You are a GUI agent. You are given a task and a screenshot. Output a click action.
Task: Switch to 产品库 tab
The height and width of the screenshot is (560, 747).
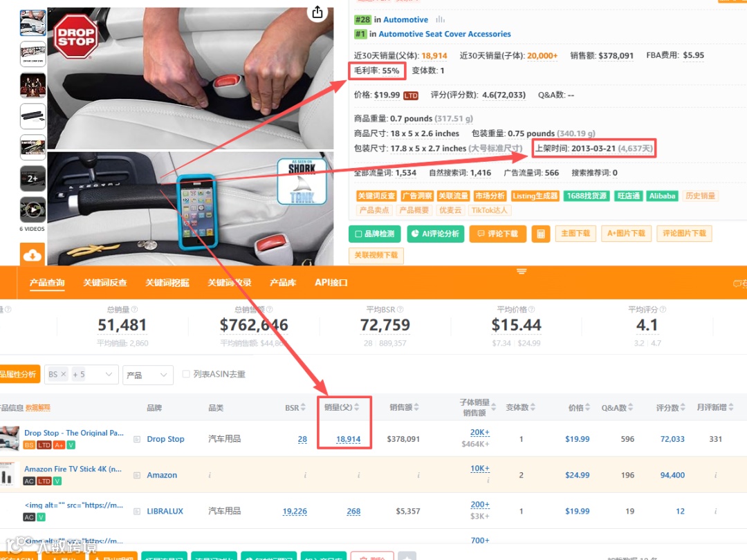click(283, 283)
